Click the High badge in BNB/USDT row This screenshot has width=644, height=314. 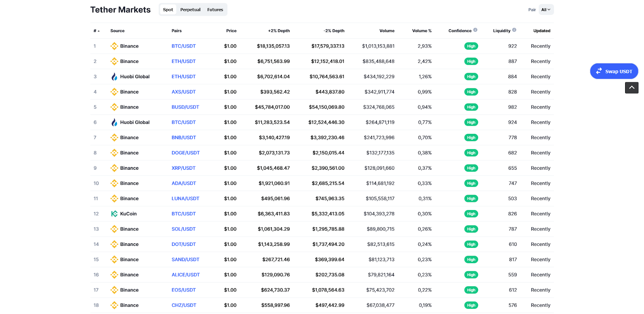coord(471,137)
